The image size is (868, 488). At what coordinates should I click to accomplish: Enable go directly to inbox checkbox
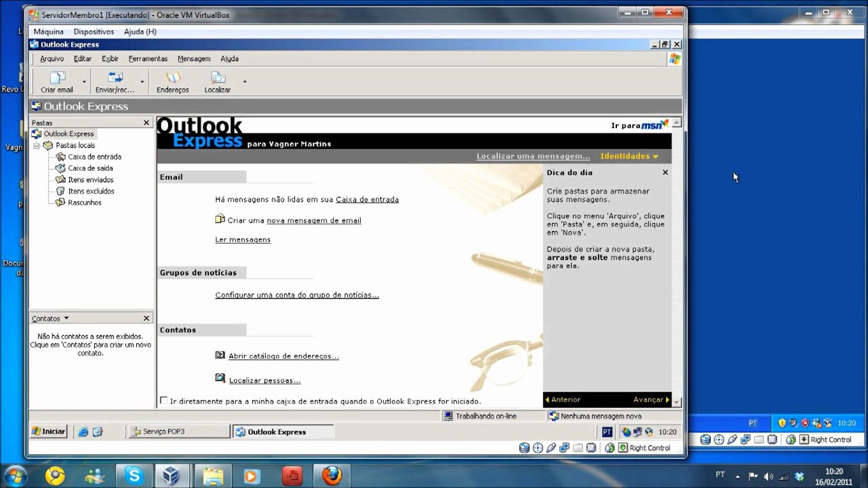tap(163, 401)
